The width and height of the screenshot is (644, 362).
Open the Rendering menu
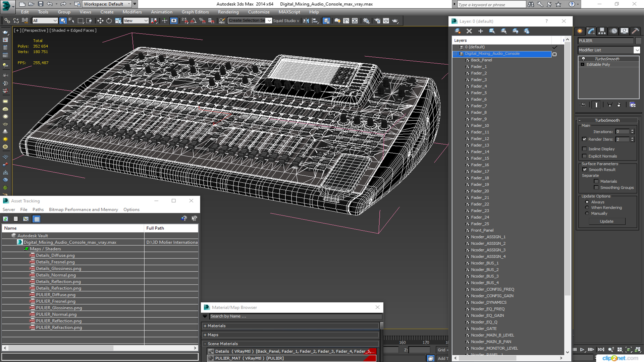click(x=228, y=12)
